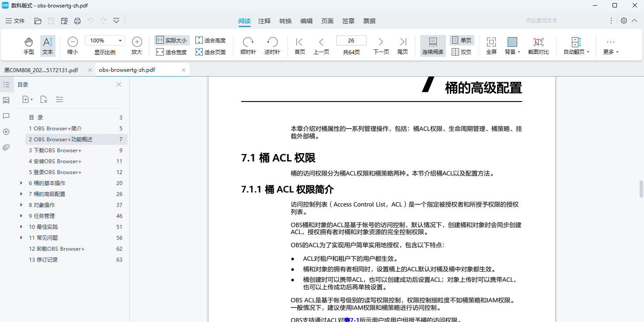The width and height of the screenshot is (644, 322).
Task: Expand outline item 6 桶的基本操作
Action: tap(21, 183)
